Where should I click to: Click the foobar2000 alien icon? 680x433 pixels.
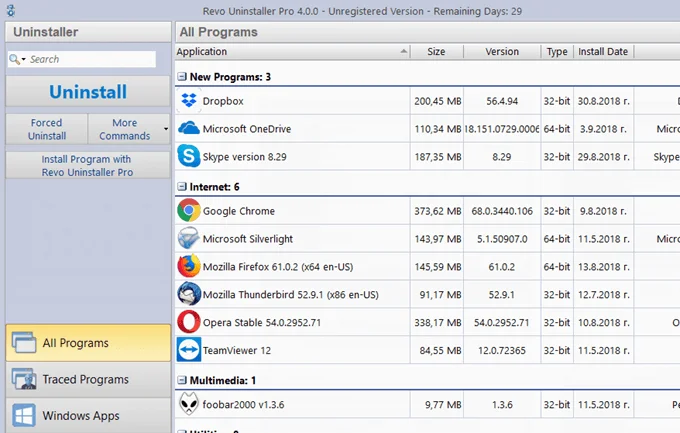tap(188, 404)
